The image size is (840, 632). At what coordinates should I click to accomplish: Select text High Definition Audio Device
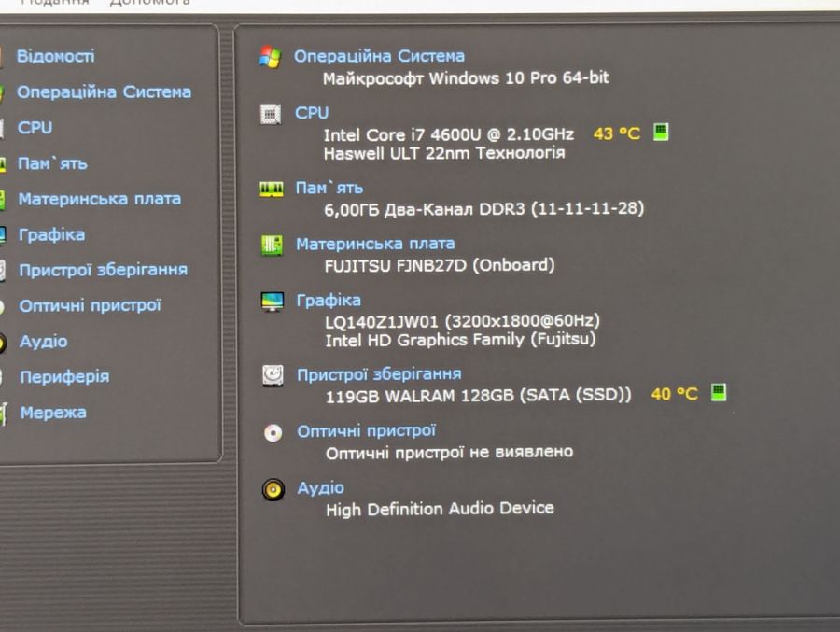point(440,509)
